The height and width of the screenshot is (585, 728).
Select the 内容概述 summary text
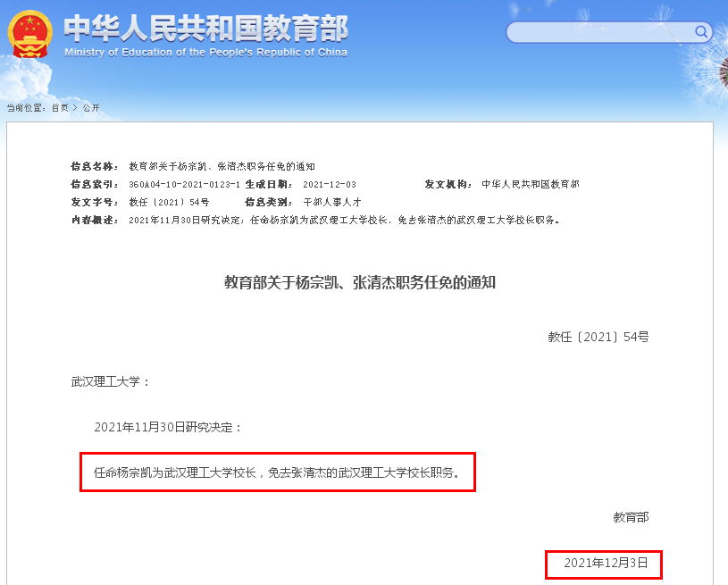point(344,220)
